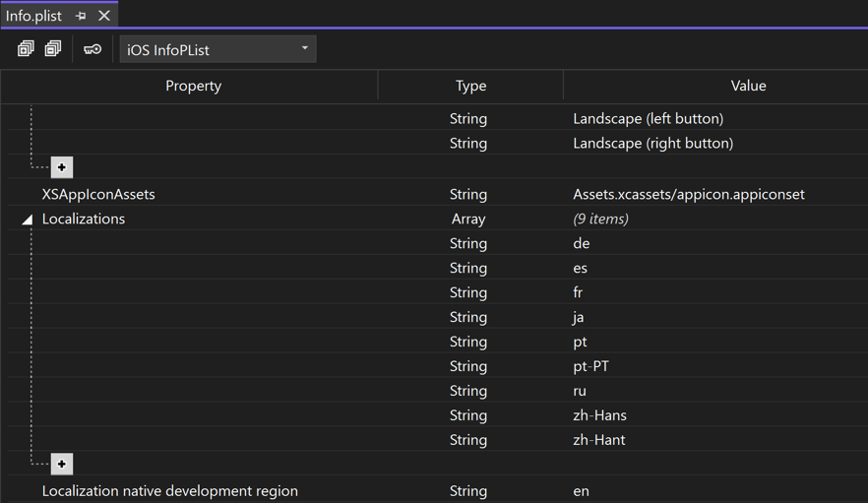Sort by the Property column header
Viewport: 868px width, 503px height.
(x=193, y=86)
